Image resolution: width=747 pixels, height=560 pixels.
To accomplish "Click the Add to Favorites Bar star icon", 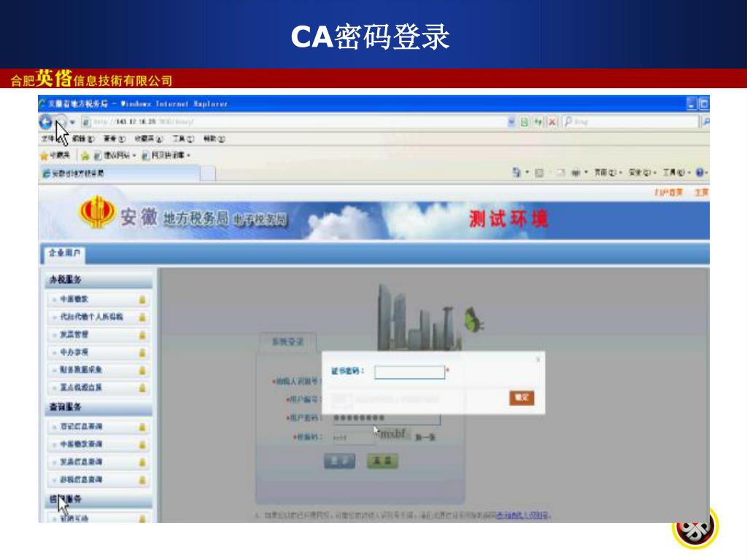I will point(85,156).
